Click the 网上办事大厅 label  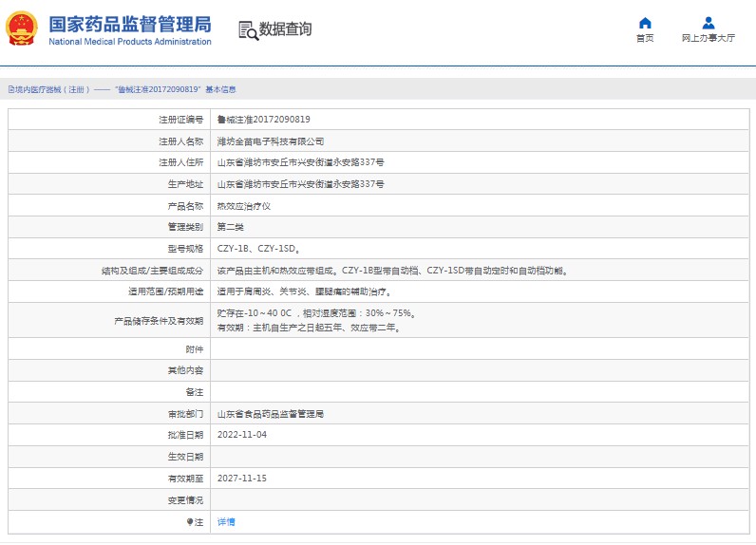[x=709, y=38]
